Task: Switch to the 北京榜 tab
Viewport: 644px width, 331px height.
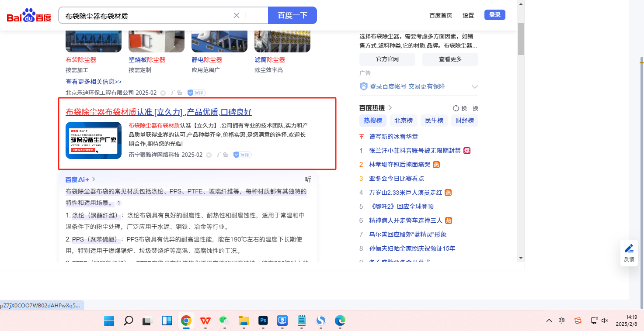Action: tap(403, 121)
